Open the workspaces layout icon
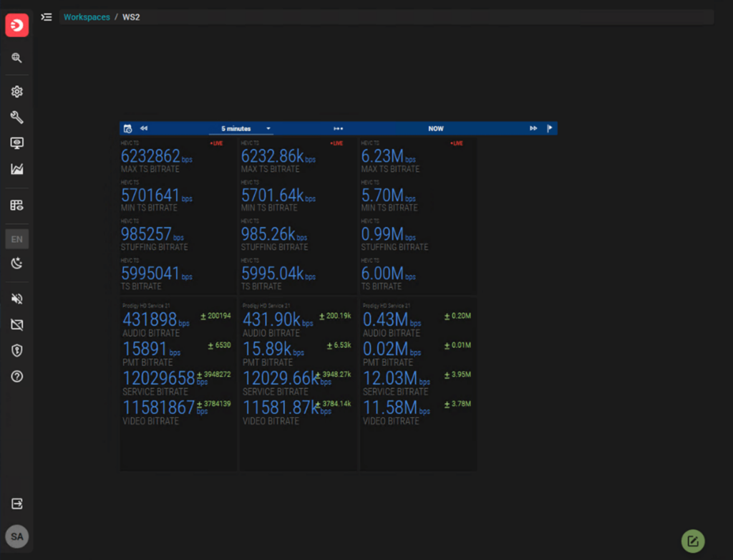 17,205
